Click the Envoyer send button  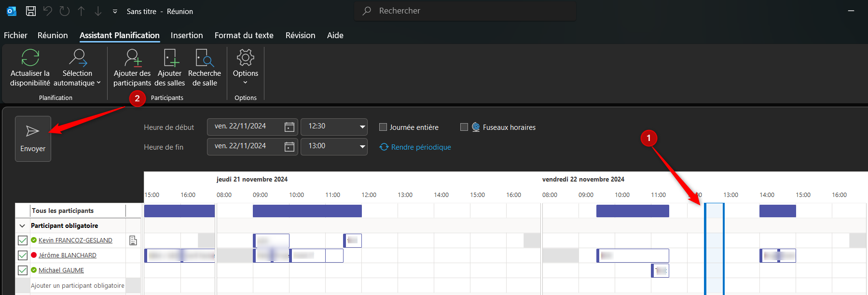(33, 139)
